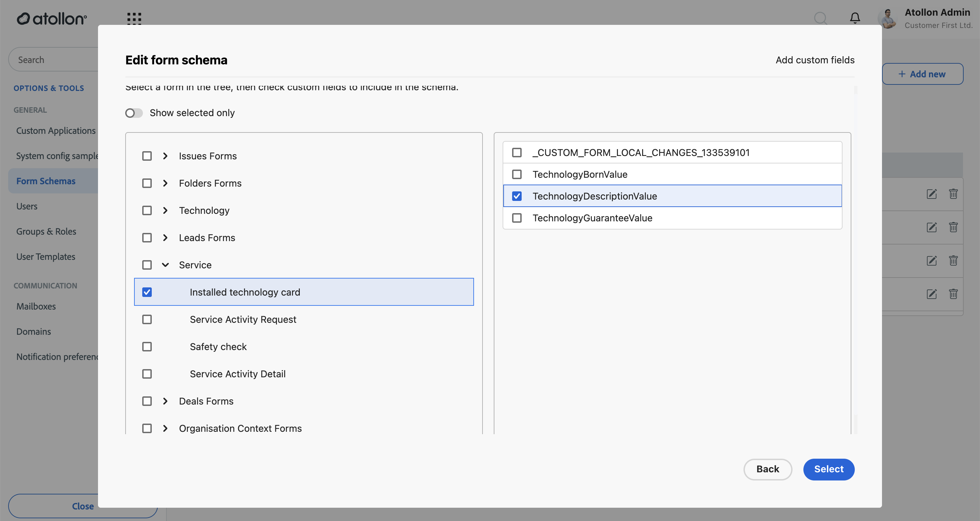The height and width of the screenshot is (521, 980).
Task: Open Domains sidebar item
Action: [33, 331]
